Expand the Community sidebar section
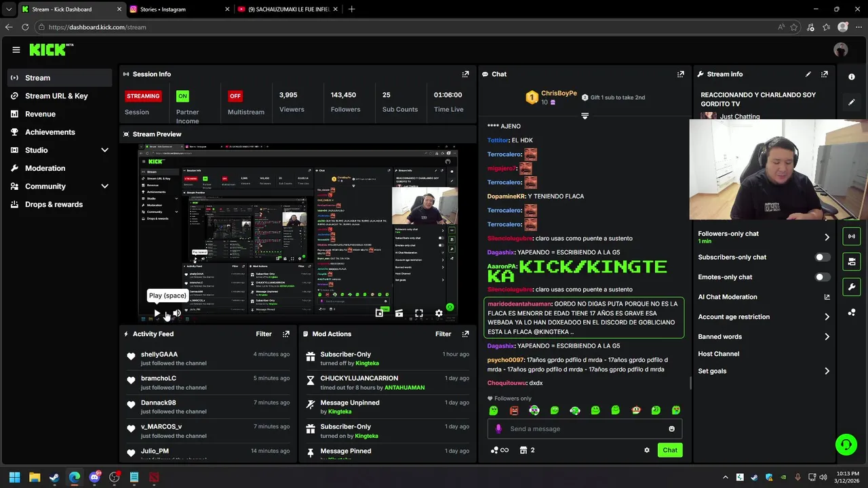 pos(104,186)
